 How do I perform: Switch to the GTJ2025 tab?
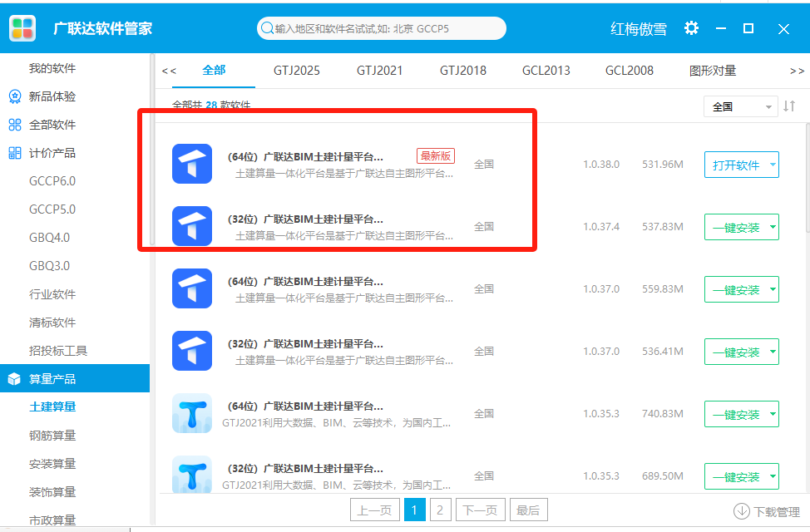pyautogui.click(x=297, y=71)
